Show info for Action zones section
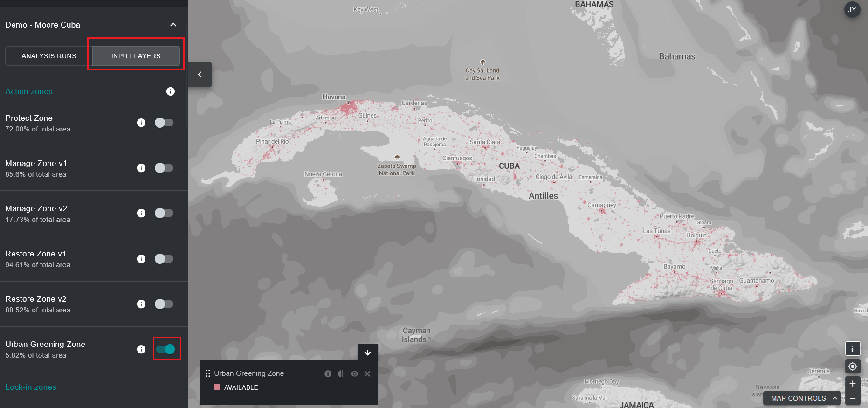The image size is (868, 408). 171,91
